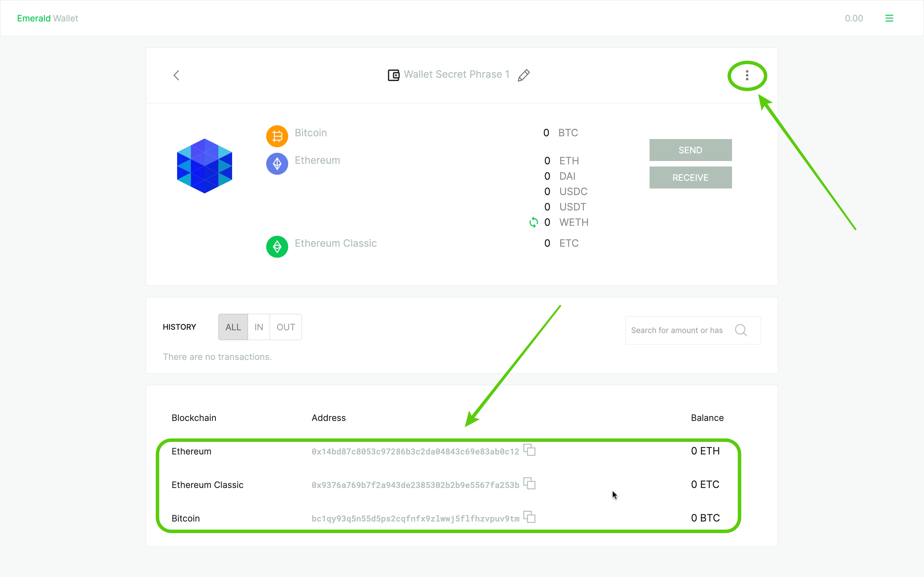Image resolution: width=924 pixels, height=577 pixels.
Task: Click the RECEIVE button
Action: point(691,177)
